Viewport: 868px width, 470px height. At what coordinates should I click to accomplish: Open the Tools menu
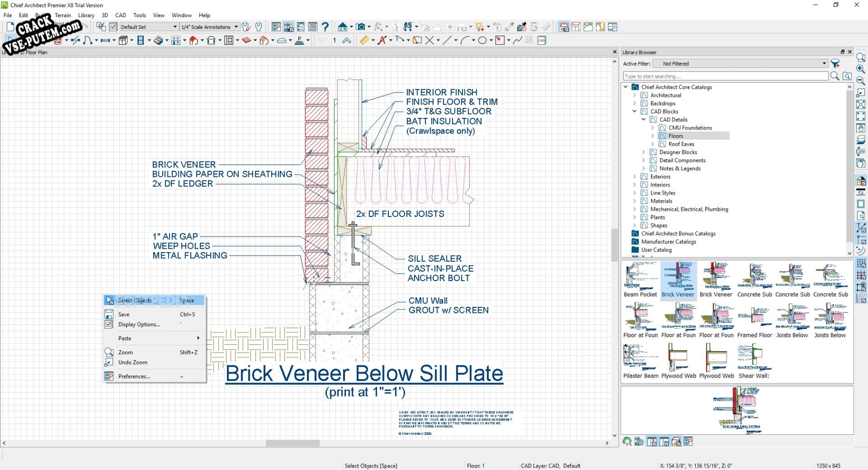pos(139,15)
